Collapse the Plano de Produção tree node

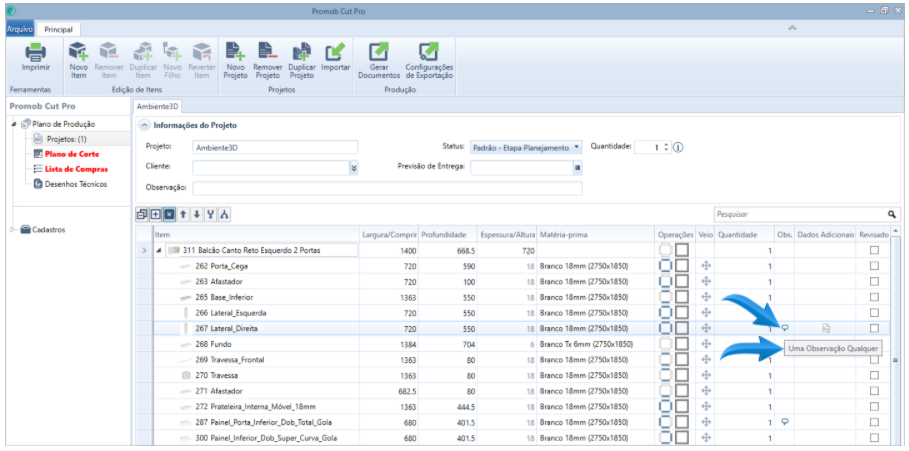(14, 124)
